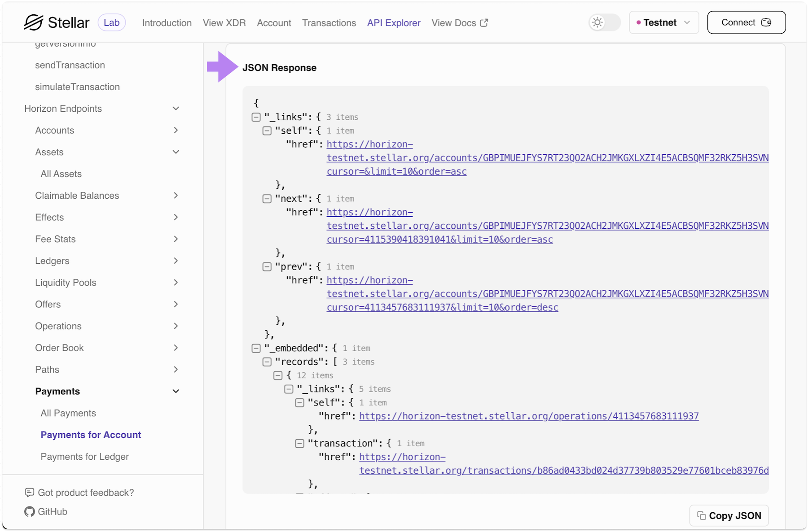Collapse the "_links" node with 5 items

coord(289,389)
